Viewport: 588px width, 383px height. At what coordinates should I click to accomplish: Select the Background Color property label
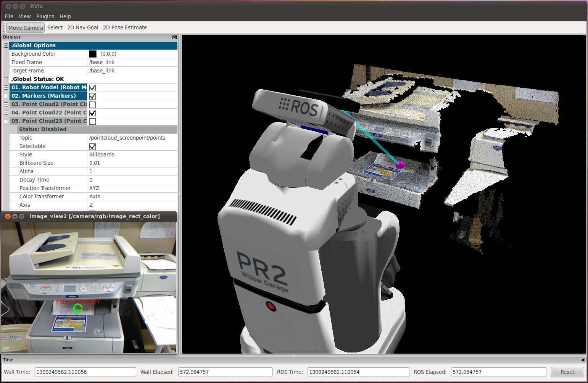(33, 54)
